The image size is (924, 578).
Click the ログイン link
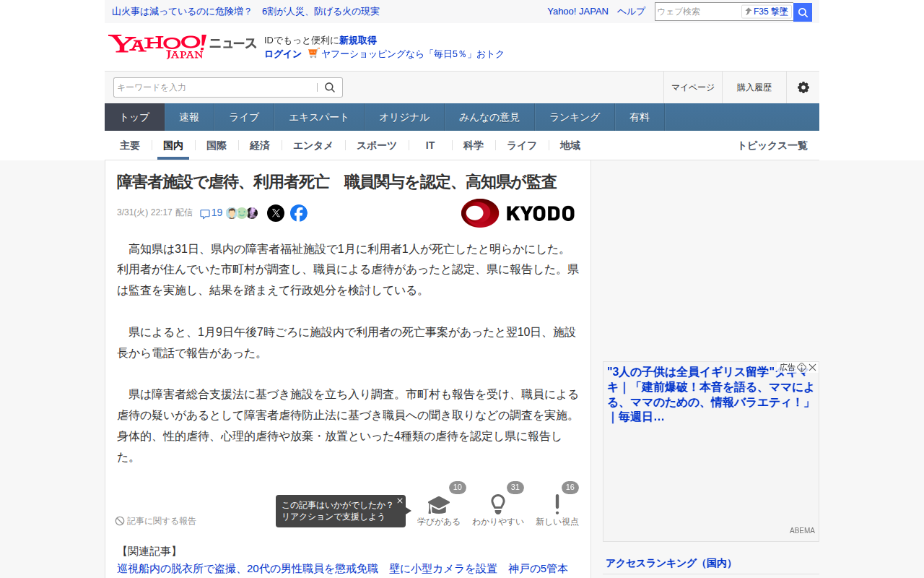[x=283, y=54]
